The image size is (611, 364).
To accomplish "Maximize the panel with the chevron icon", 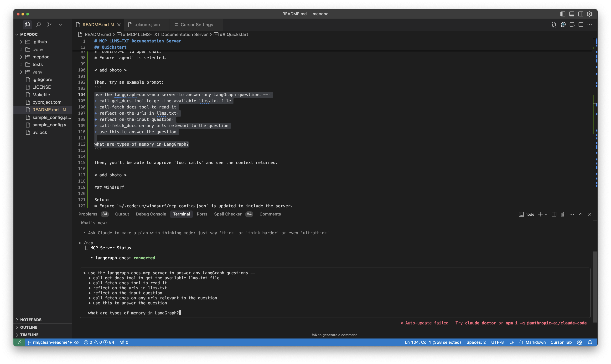I will [x=580, y=214].
